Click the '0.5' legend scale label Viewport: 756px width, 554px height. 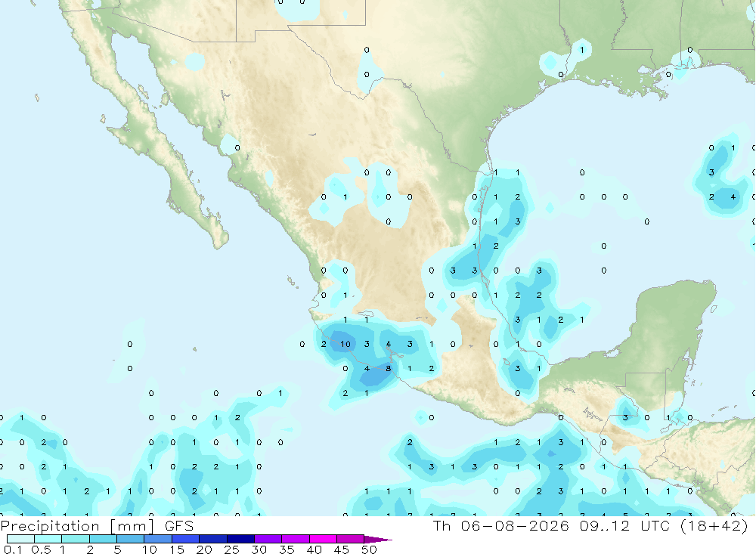pyautogui.click(x=41, y=549)
